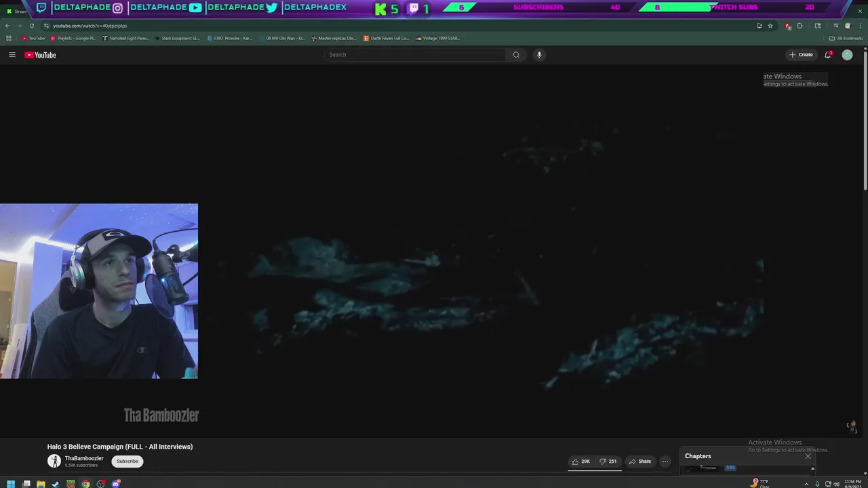Open the red extension icon with badge
The height and width of the screenshot is (488, 868).
click(x=787, y=26)
